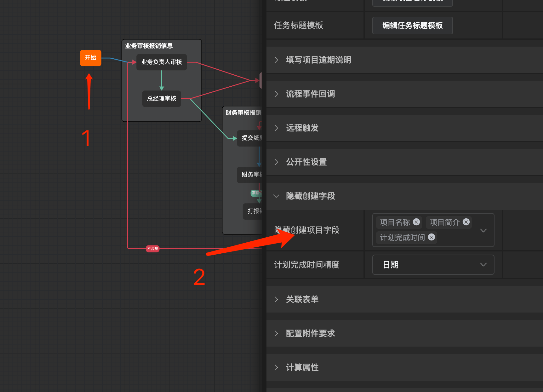Select the 提交纸质 node in finance group

[x=250, y=138]
